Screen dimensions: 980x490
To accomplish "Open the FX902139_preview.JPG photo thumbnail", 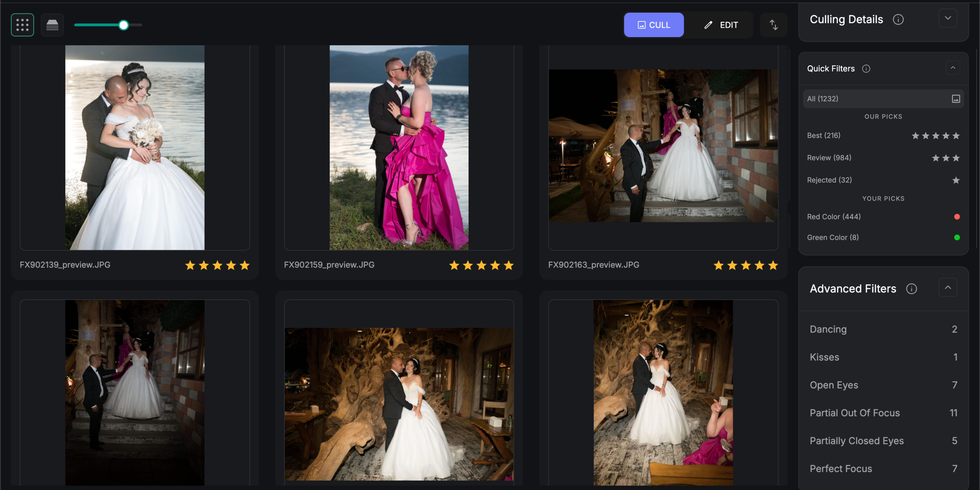I will click(135, 148).
